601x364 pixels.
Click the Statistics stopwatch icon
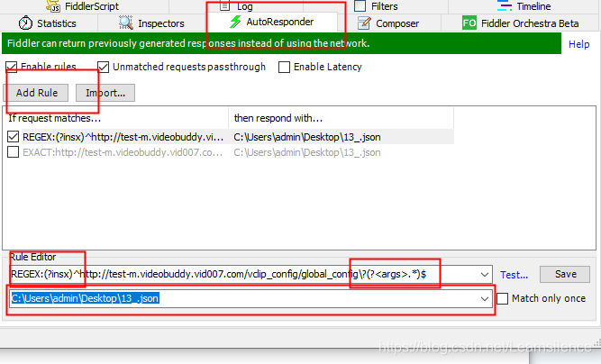coord(26,23)
